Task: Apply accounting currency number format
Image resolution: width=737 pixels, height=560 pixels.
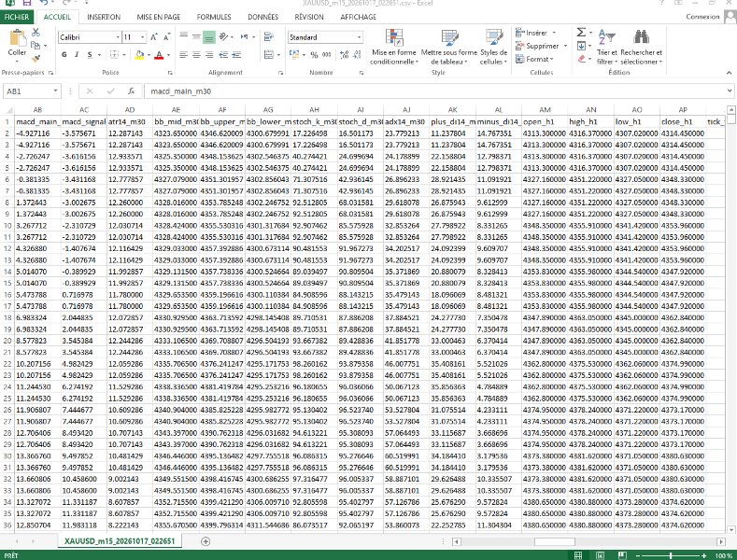Action: (x=294, y=54)
